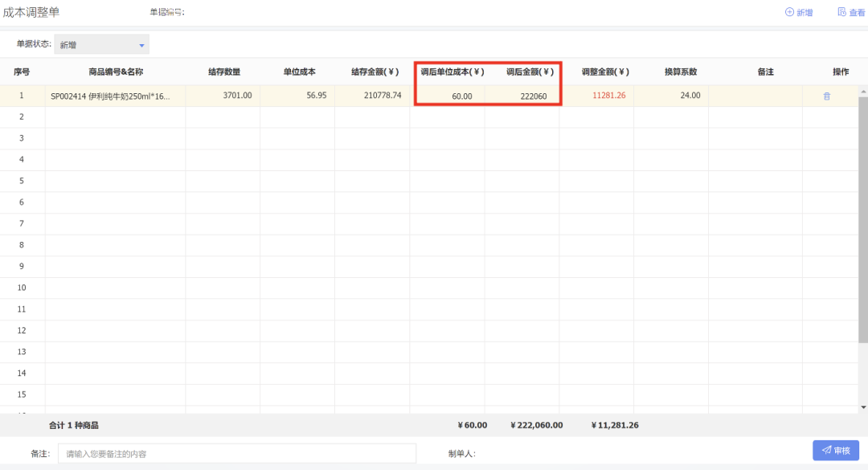Delete row 1 with the trash icon
The image size is (868, 470).
[x=827, y=96]
